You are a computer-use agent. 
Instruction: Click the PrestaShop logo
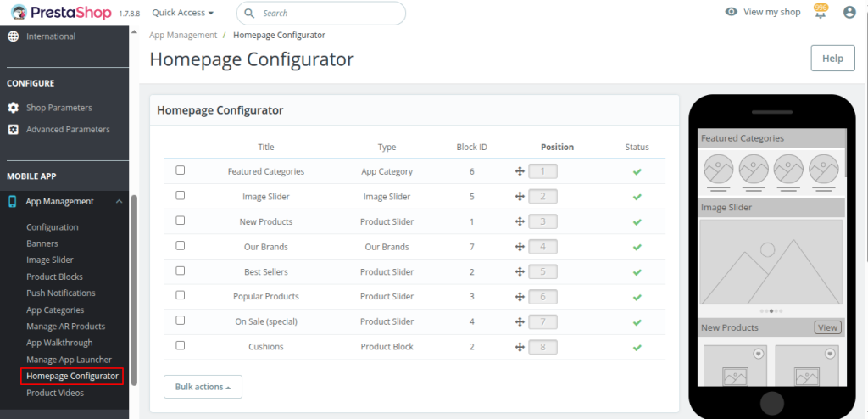point(61,12)
